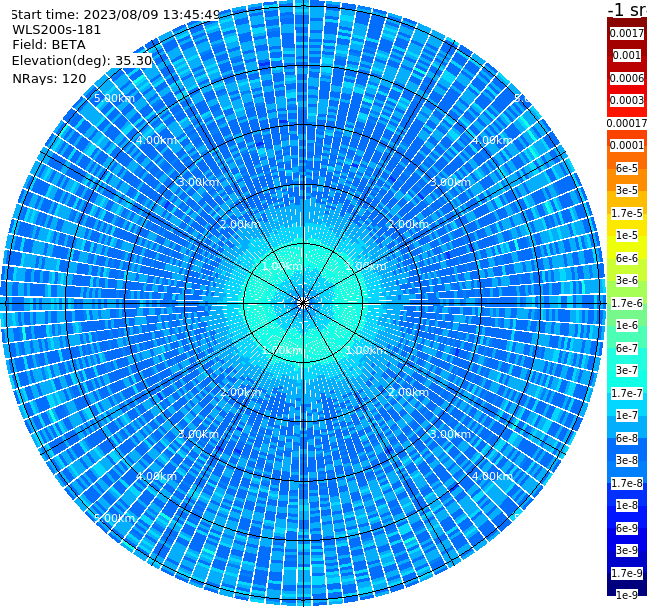
Task: Click the 1.7e-6 colorbar label
Action: (627, 303)
